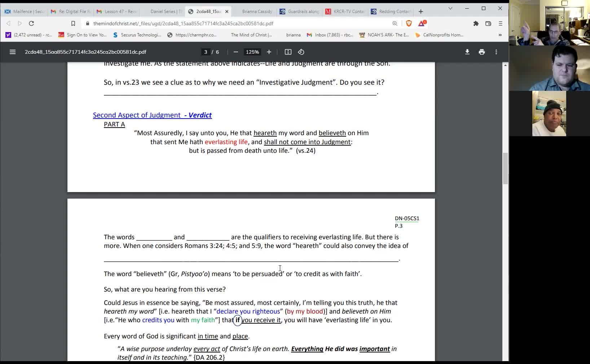The width and height of the screenshot is (590, 364).
Task: Expand the tab search chevron
Action: tap(450, 8)
